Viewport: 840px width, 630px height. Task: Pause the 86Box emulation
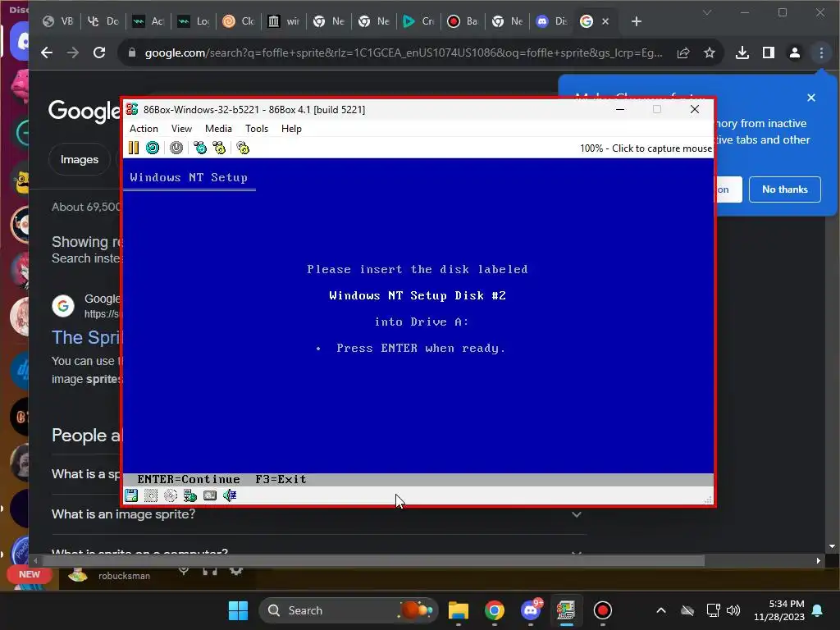[134, 148]
